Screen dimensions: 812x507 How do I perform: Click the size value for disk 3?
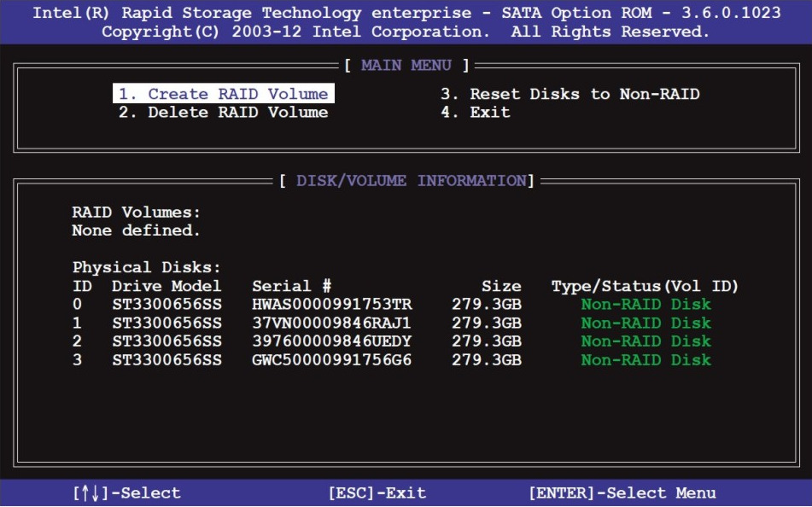tap(487, 360)
